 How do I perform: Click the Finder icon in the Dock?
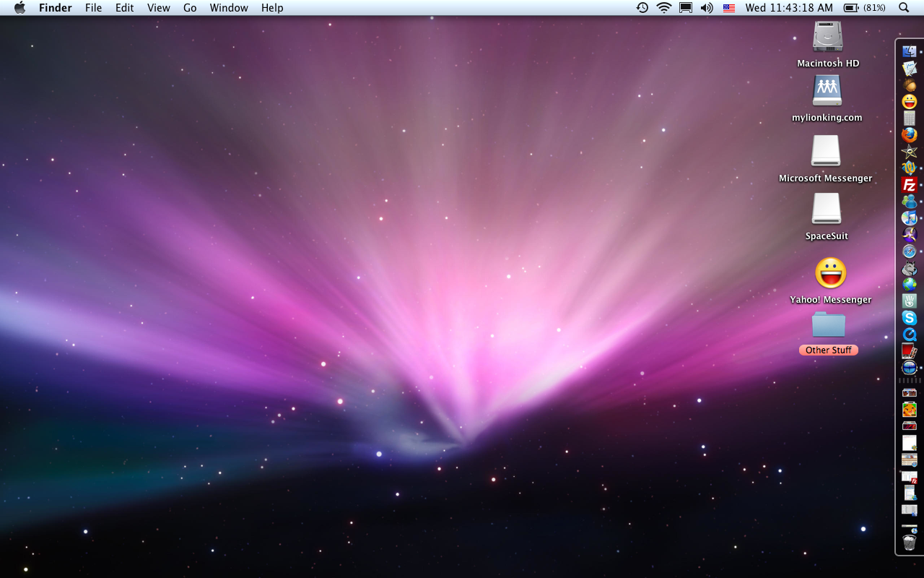coord(909,51)
